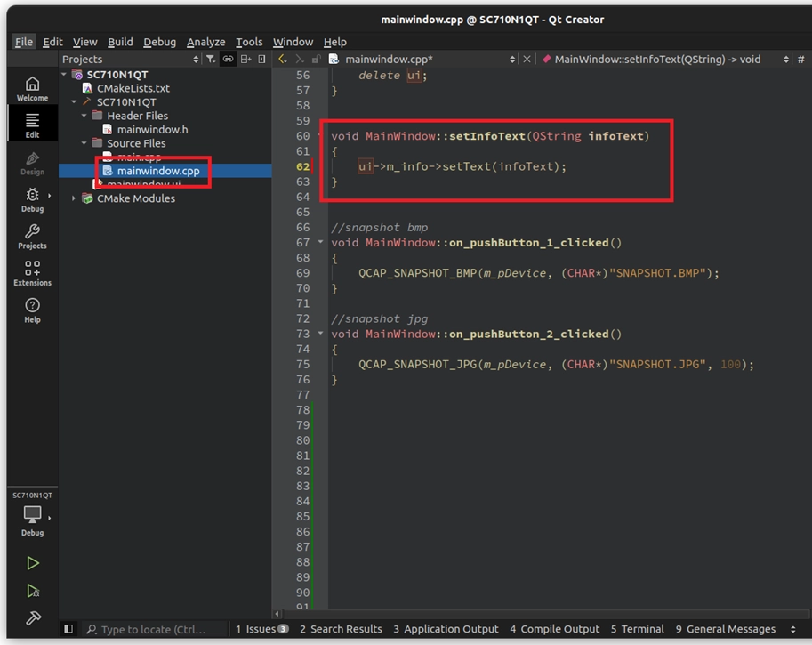Open the Analyze menu
This screenshot has height=645, width=812.
tap(205, 42)
